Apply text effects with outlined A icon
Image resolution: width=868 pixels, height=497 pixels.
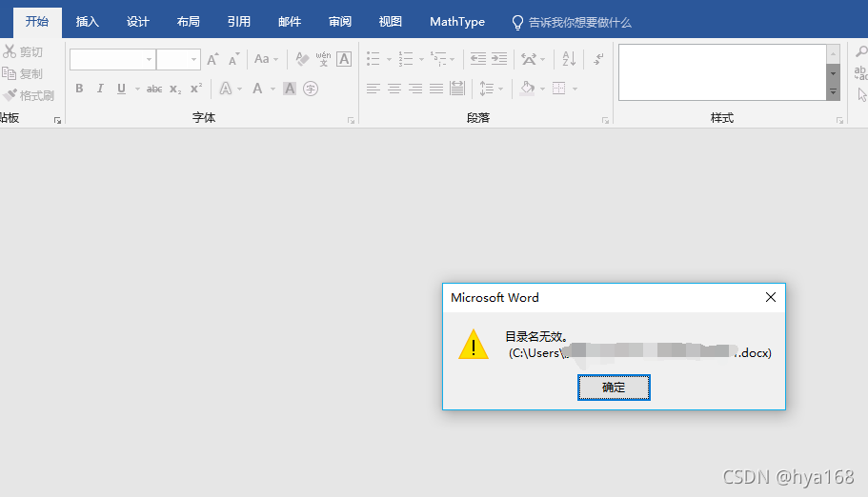(225, 89)
